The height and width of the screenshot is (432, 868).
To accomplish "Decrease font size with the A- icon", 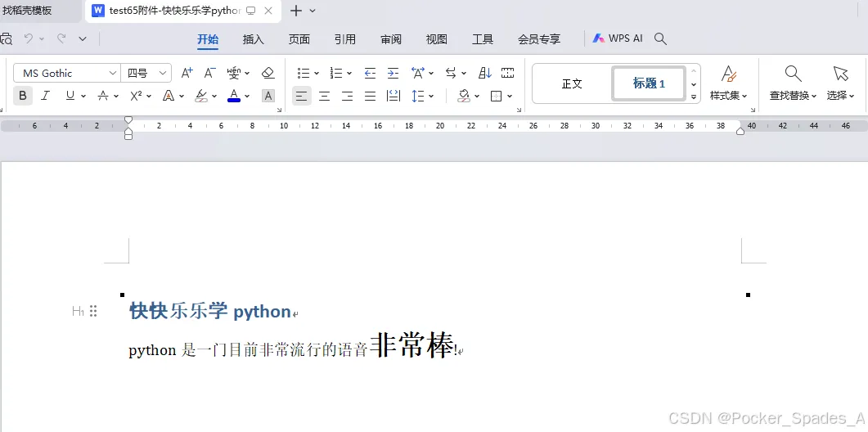I will coord(209,73).
